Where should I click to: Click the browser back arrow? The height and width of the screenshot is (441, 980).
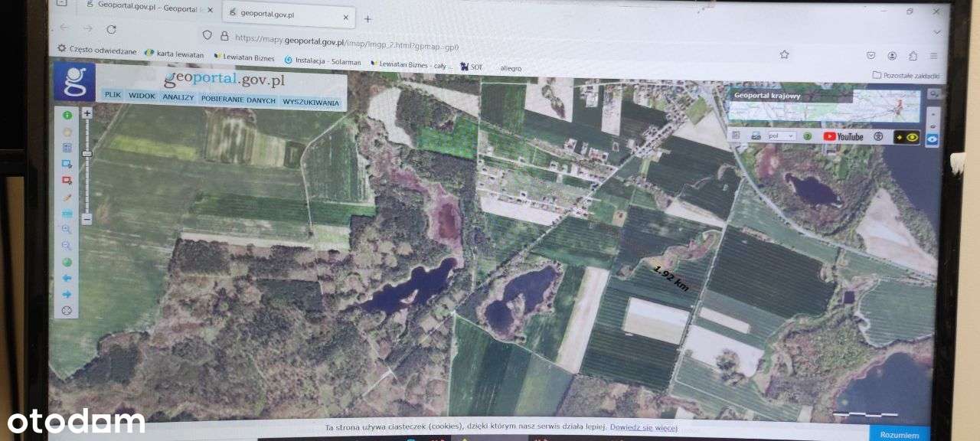(64, 27)
